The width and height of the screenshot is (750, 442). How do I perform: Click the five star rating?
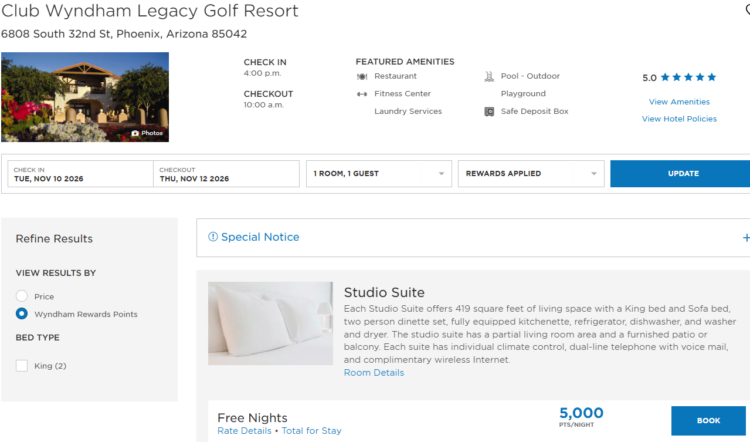[688, 77]
